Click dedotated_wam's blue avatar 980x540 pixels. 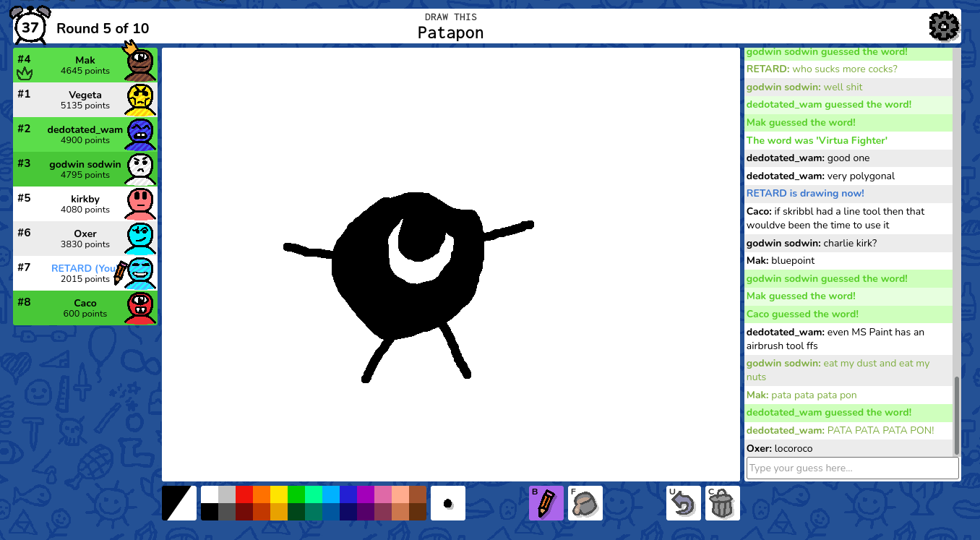tap(140, 134)
